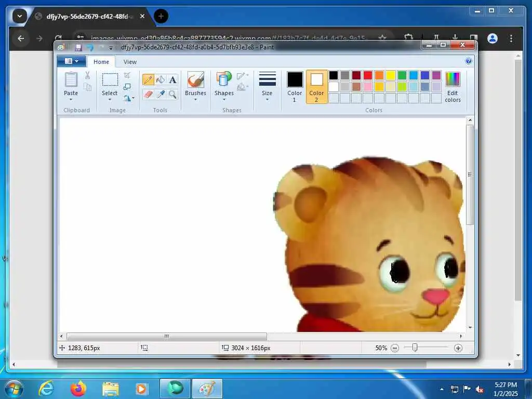The image size is (532, 399).
Task: Click the Copy icon in Clipboard group
Action: pyautogui.click(x=87, y=87)
